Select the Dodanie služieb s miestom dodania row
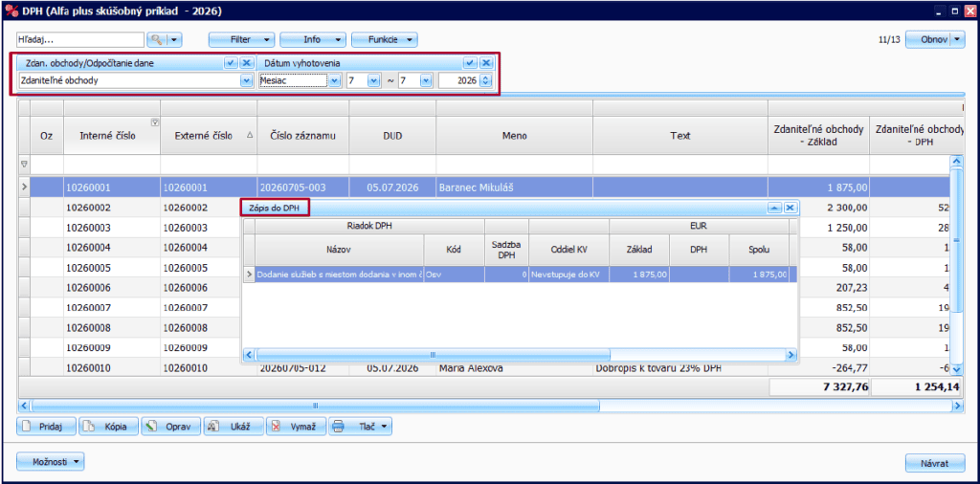980x484 pixels. 520,275
